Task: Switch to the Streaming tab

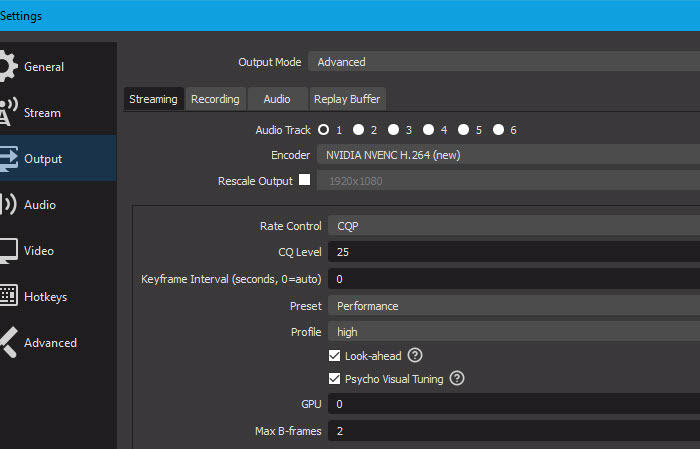Action: [154, 99]
